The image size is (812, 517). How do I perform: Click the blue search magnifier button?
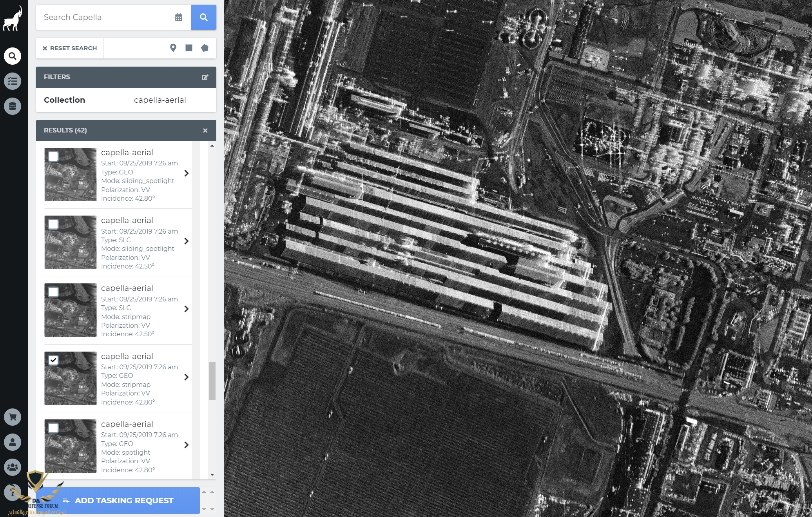(203, 17)
